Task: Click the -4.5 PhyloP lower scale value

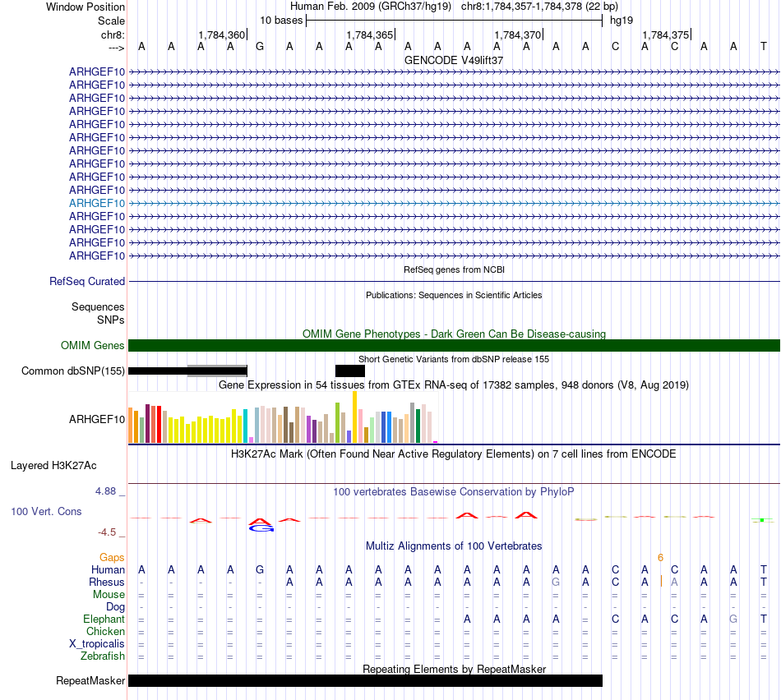Action: click(107, 532)
